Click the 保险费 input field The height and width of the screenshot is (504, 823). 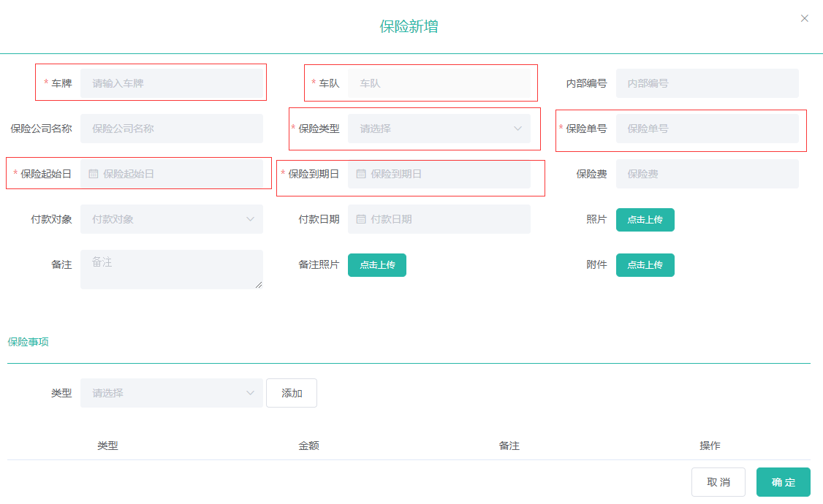707,174
